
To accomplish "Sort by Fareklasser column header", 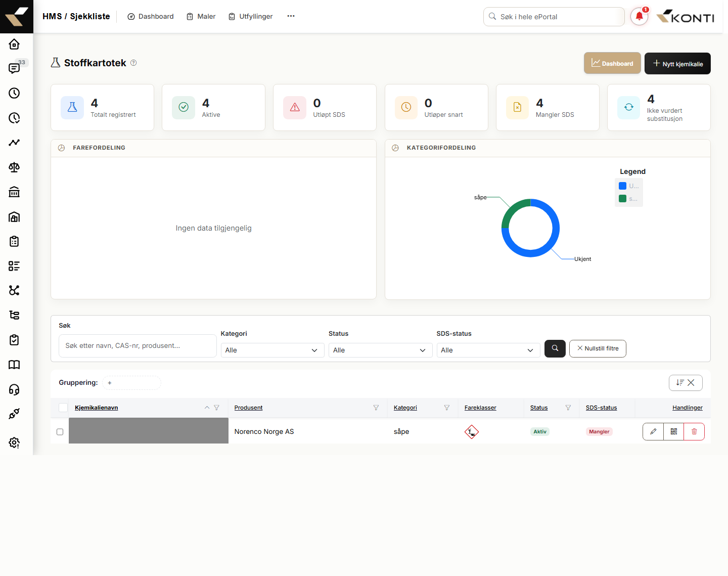I will click(480, 408).
